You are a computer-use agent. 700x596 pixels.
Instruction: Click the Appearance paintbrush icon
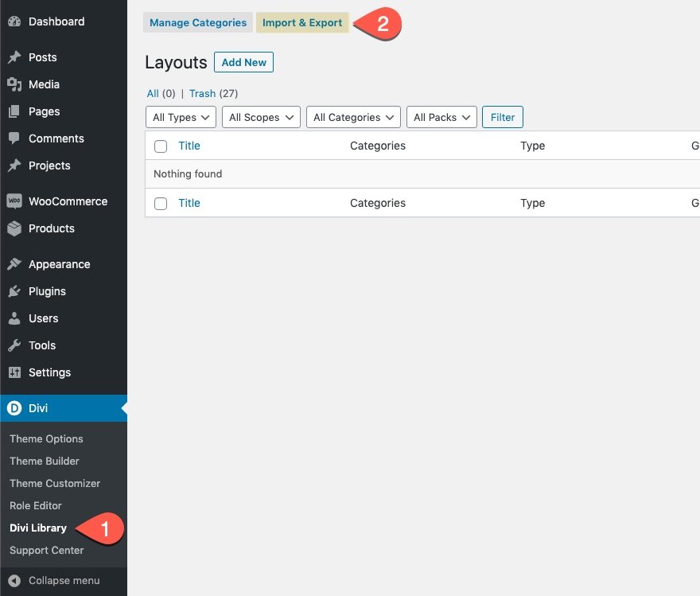tap(14, 264)
